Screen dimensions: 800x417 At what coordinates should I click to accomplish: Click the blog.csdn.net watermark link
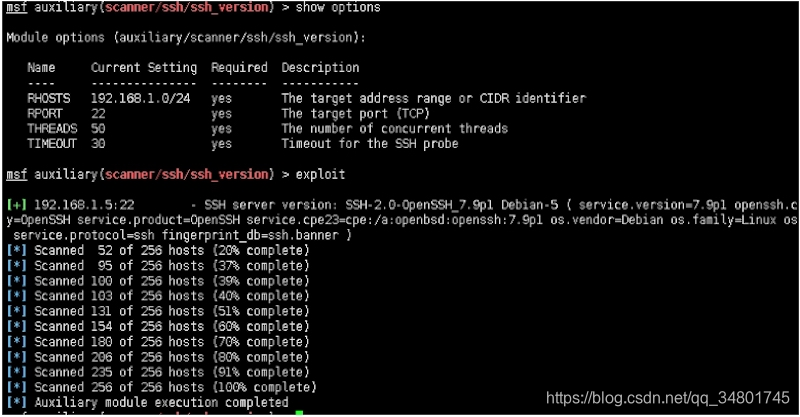coord(667,398)
